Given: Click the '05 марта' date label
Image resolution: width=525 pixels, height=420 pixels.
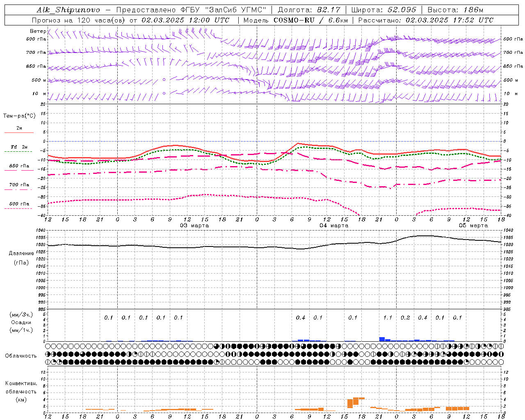Looking at the screenshot, I should pos(473,226).
